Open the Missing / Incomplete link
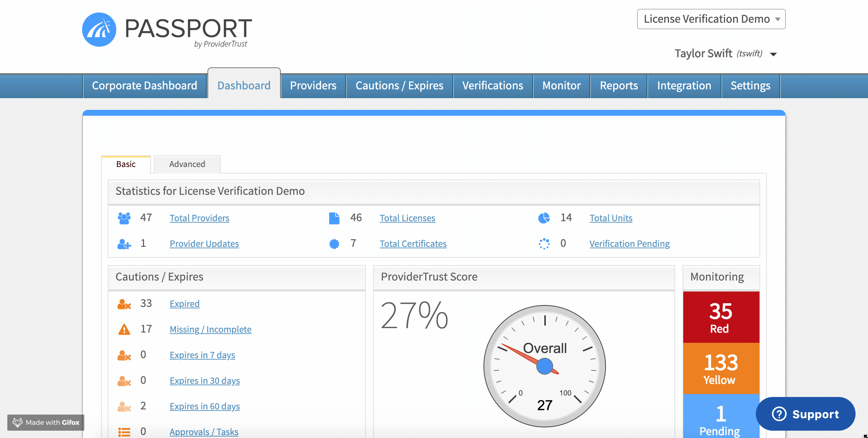The width and height of the screenshot is (868, 438). (210, 330)
